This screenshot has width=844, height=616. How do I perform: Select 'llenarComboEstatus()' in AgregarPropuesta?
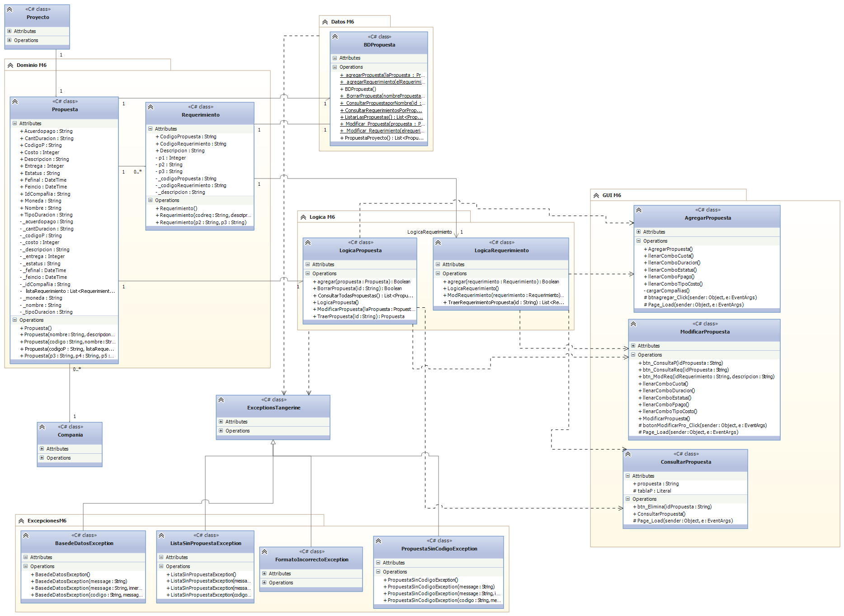pos(670,270)
